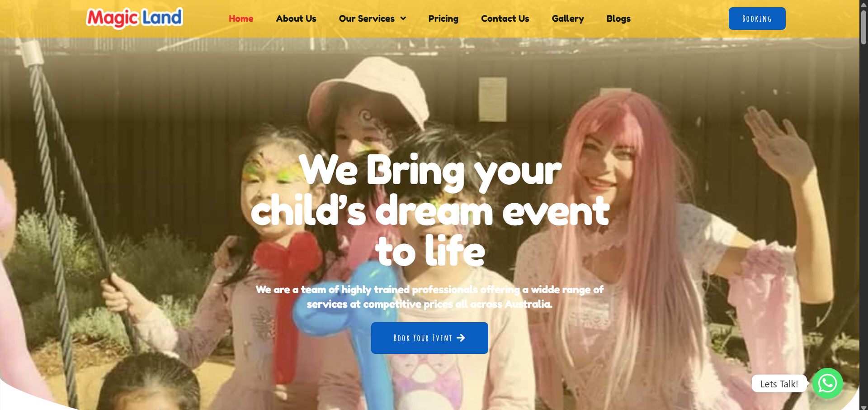The image size is (868, 410).
Task: Open WhatsApp chat icon
Action: click(827, 383)
